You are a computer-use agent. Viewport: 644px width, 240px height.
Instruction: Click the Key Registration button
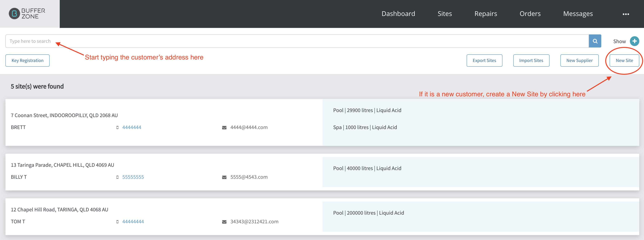[28, 61]
